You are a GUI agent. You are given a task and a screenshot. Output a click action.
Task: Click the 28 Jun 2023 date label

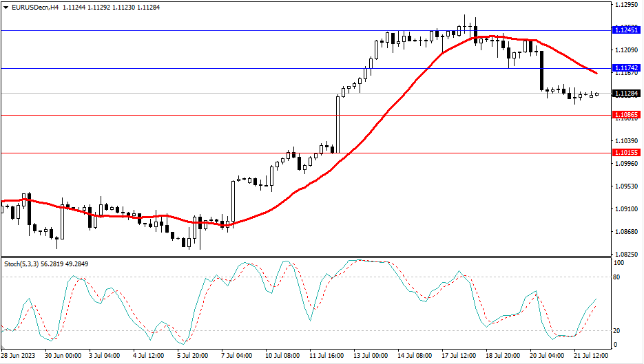pos(19,356)
